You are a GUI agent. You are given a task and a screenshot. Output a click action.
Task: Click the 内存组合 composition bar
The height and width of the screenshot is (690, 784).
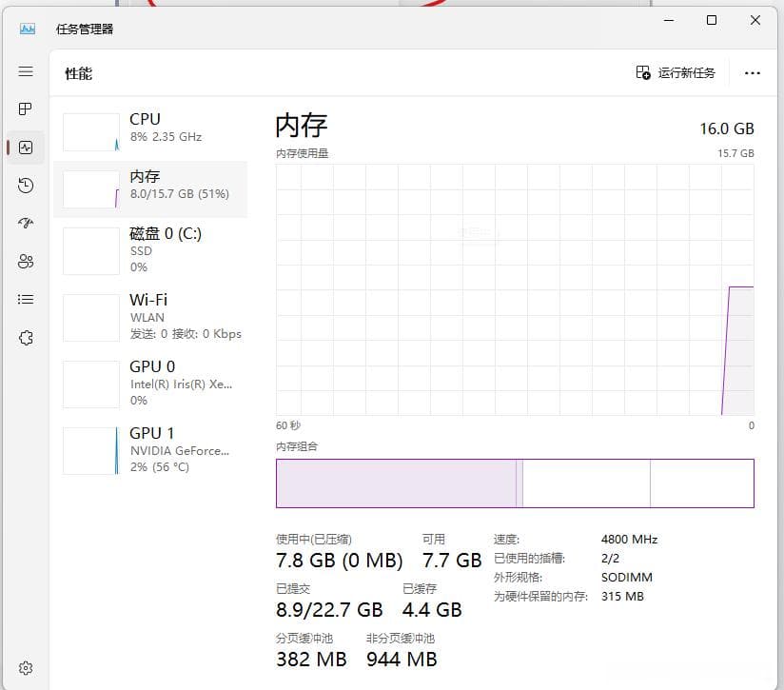(515, 483)
